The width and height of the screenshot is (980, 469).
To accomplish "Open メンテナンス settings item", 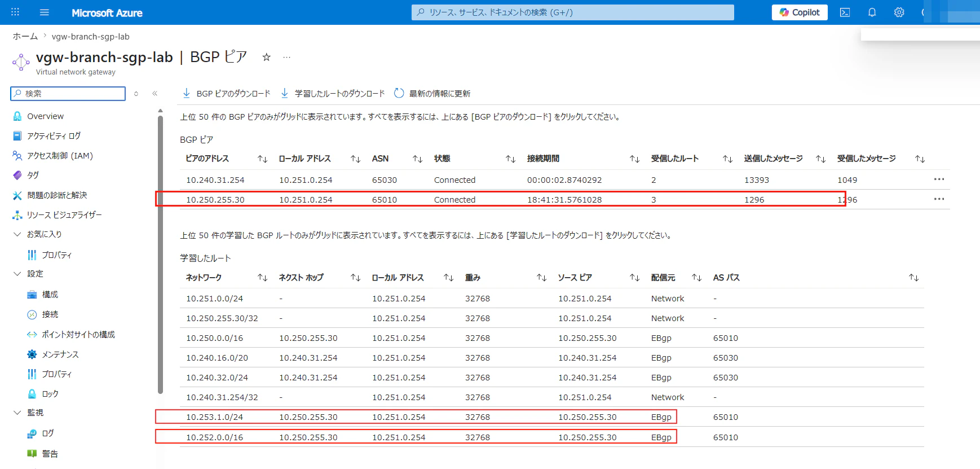I will click(60, 354).
